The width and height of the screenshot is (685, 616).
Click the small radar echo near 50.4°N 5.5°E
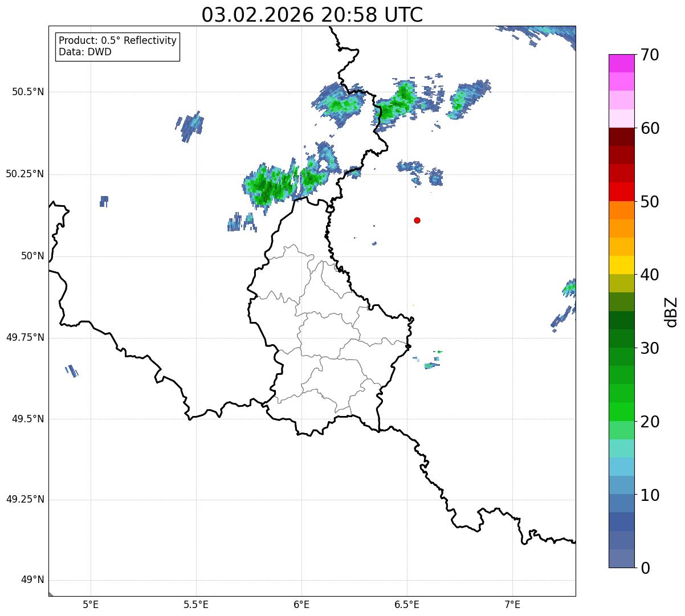pyautogui.click(x=190, y=127)
